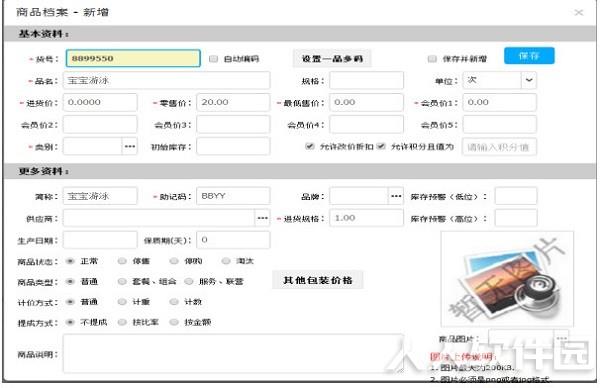Choose 按比率 commission method
The height and width of the screenshot is (388, 600).
pos(122,322)
